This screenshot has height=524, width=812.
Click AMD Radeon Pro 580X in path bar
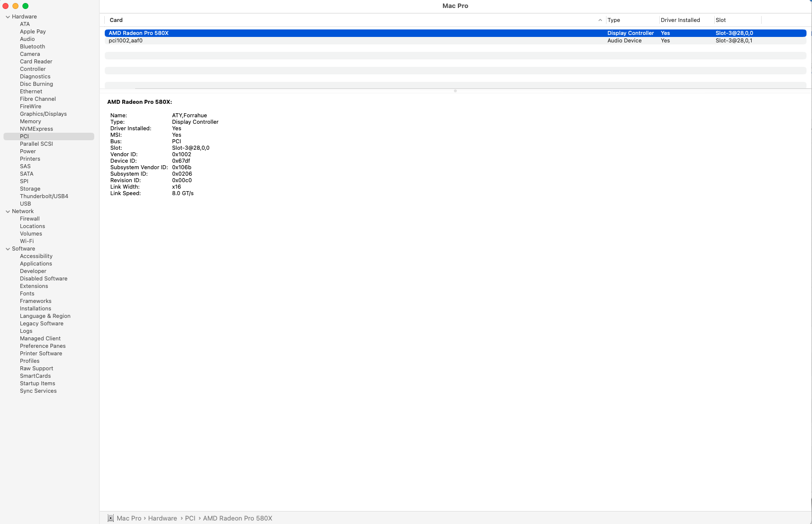[237, 519]
